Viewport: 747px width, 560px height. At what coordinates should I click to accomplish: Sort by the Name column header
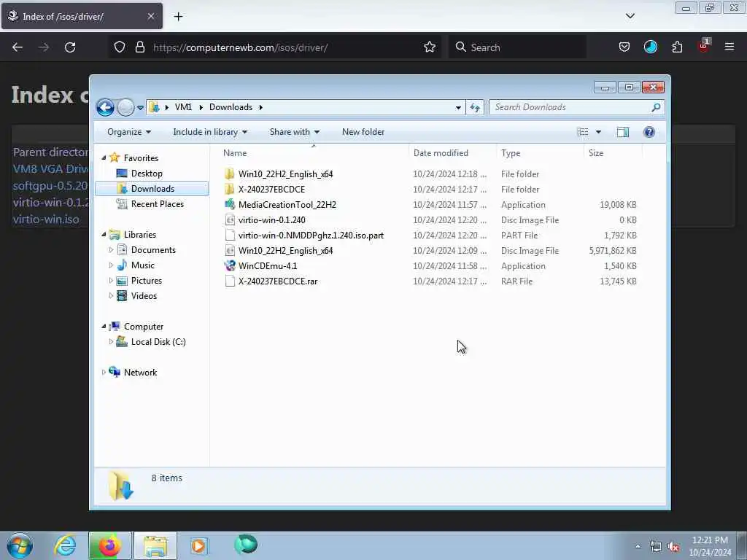[x=314, y=153]
